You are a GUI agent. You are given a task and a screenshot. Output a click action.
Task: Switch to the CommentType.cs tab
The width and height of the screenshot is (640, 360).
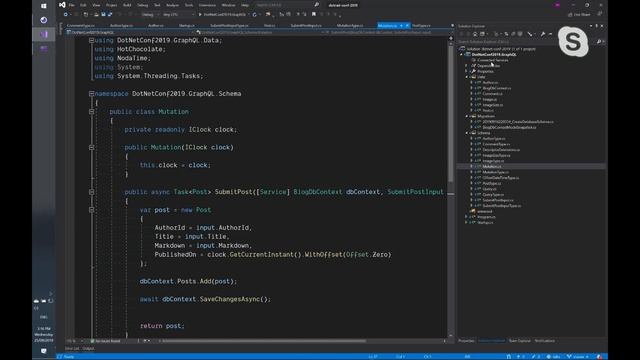[x=81, y=25]
